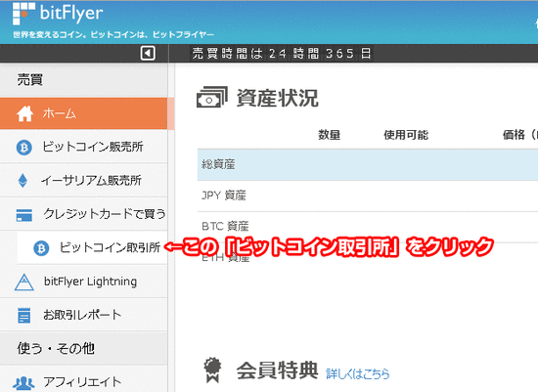
Task: Click the Ethereum diamond icon
Action: pyautogui.click(x=22, y=181)
